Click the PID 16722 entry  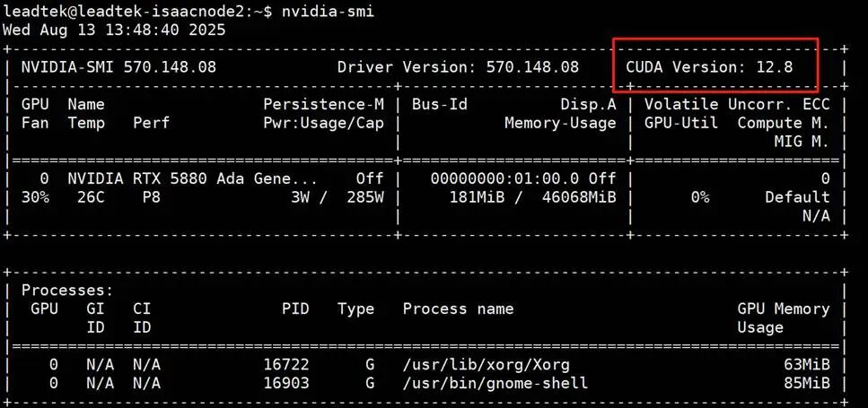tap(285, 365)
